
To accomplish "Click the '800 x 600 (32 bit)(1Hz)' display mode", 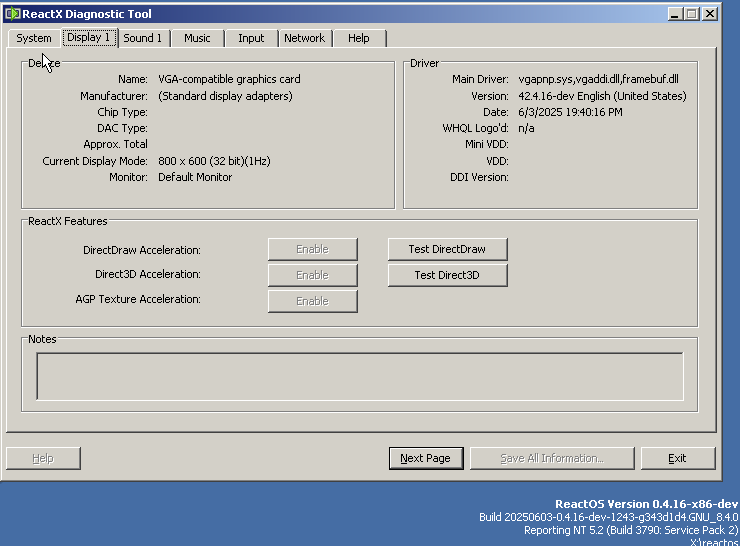I will click(x=214, y=161).
